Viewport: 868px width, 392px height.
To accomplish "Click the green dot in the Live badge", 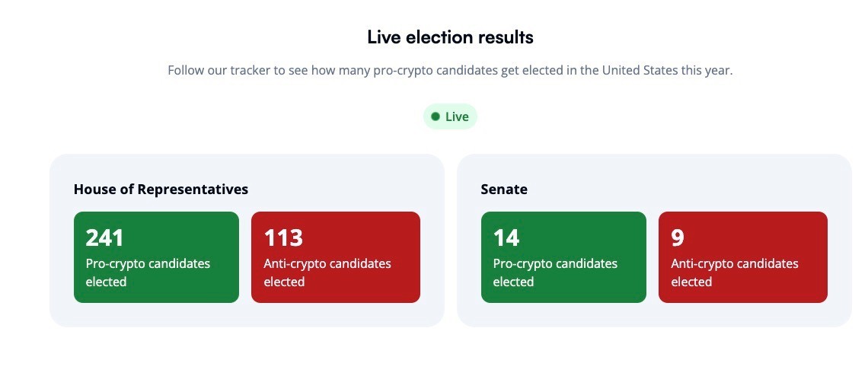I will tap(436, 116).
